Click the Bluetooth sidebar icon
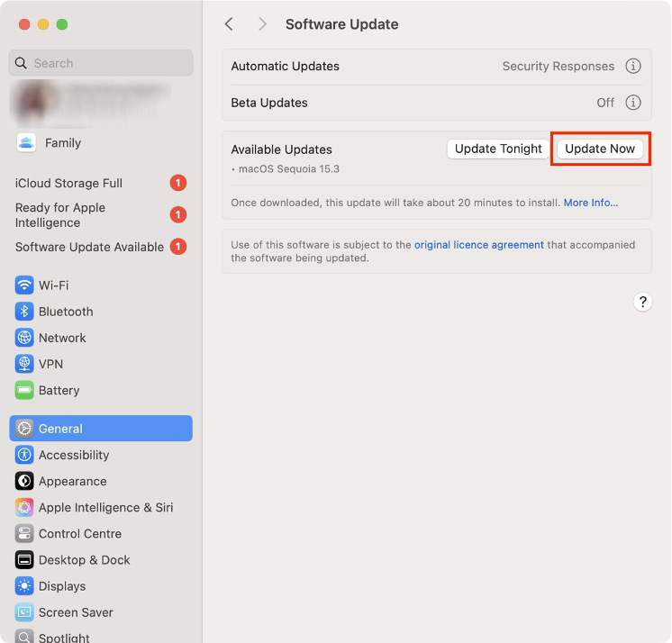 (24, 312)
